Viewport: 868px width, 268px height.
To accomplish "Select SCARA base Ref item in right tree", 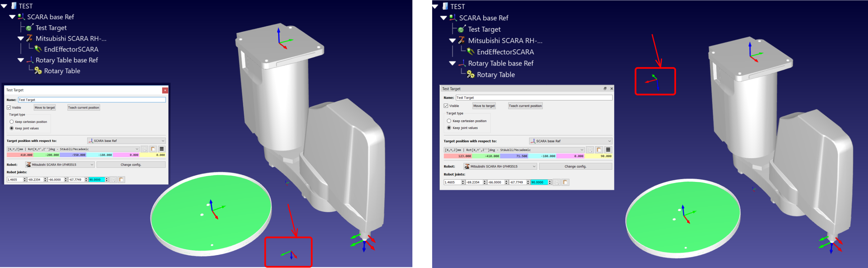I will [x=483, y=18].
